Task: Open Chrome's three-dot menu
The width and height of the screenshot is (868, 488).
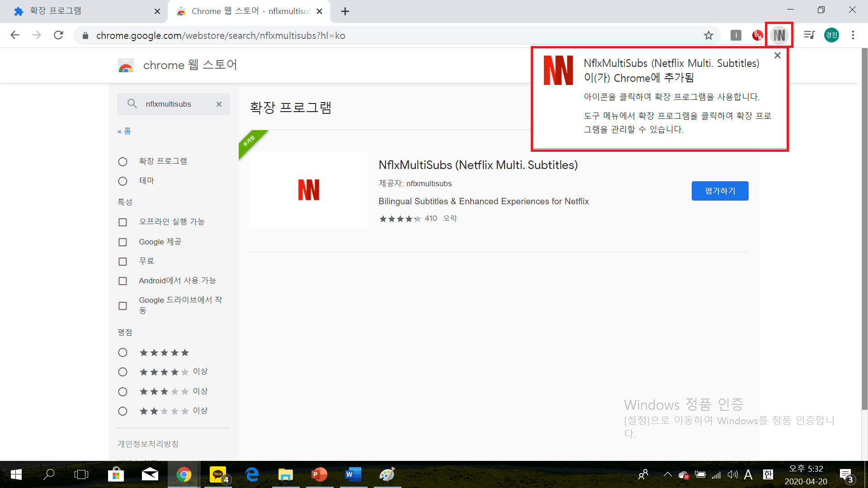Action: point(853,35)
